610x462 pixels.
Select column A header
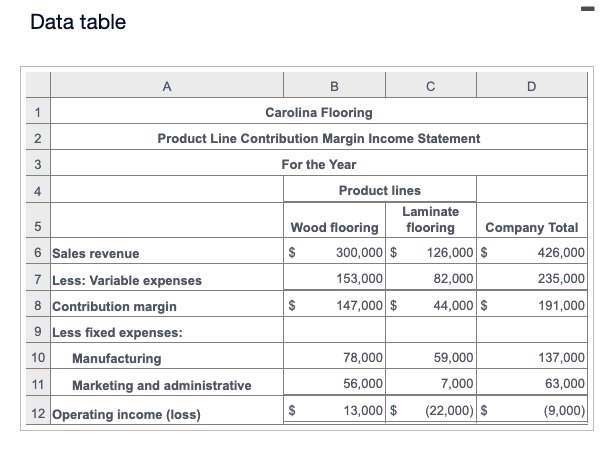click(x=167, y=85)
